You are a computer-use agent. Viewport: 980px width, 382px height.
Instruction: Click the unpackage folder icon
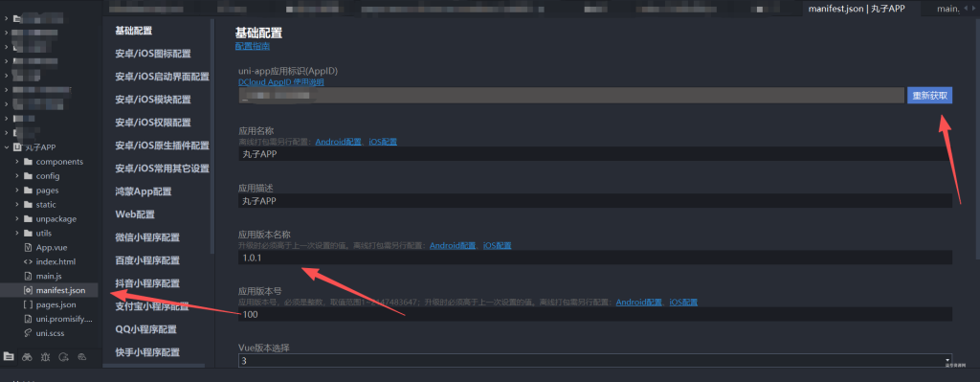28,219
